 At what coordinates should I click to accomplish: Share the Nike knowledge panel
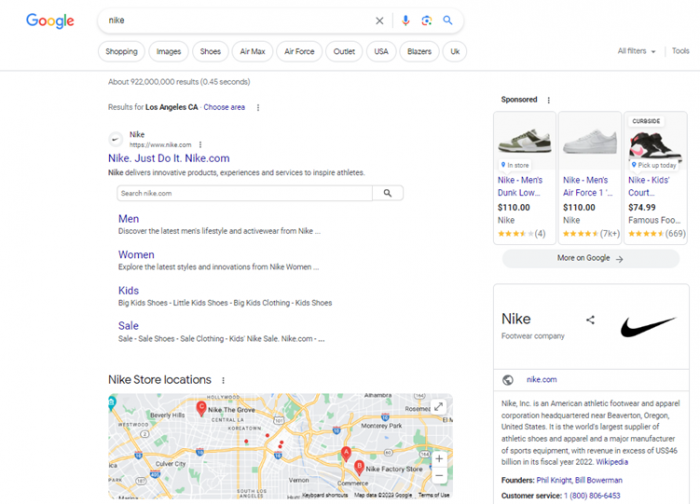pyautogui.click(x=590, y=320)
